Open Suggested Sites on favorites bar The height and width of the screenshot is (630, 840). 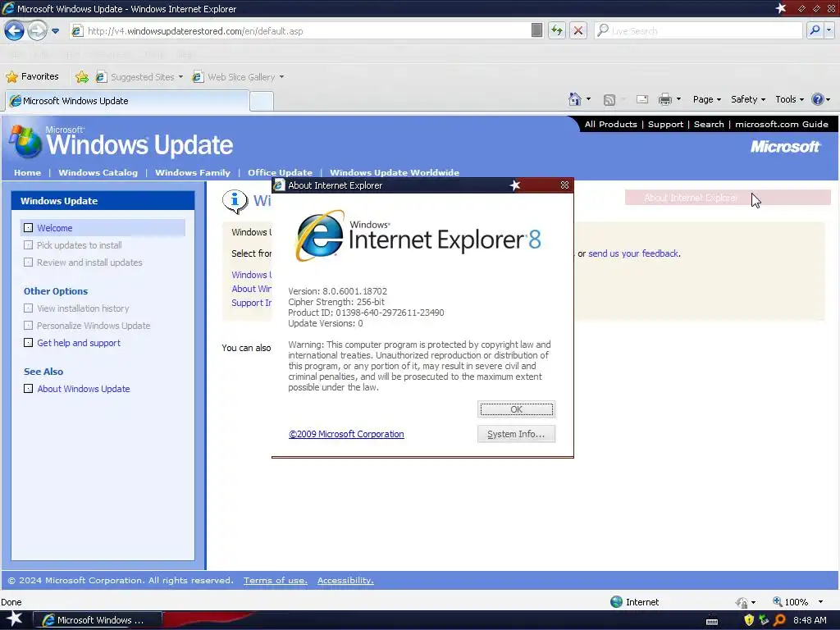[139, 77]
